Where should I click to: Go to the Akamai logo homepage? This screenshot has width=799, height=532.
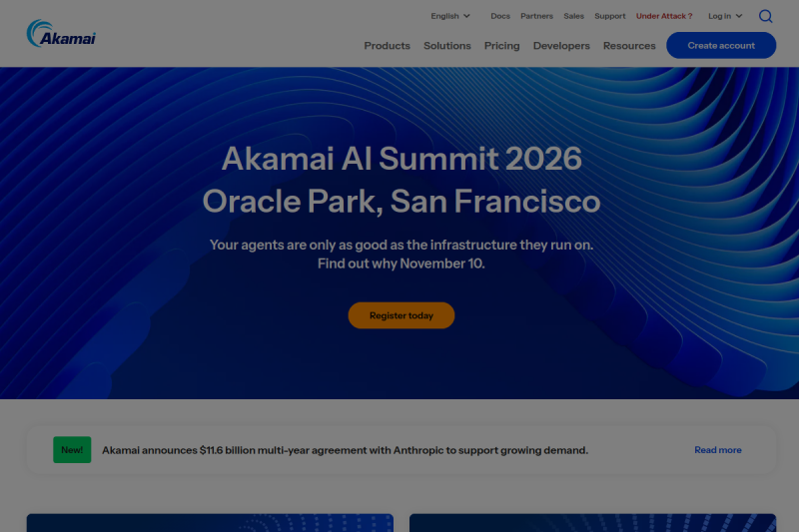tap(61, 34)
